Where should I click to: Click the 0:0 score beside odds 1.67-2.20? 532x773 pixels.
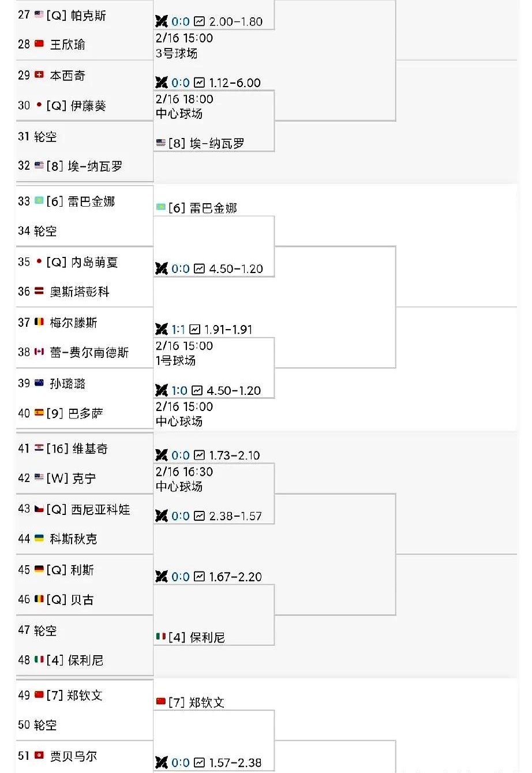pyautogui.click(x=180, y=576)
